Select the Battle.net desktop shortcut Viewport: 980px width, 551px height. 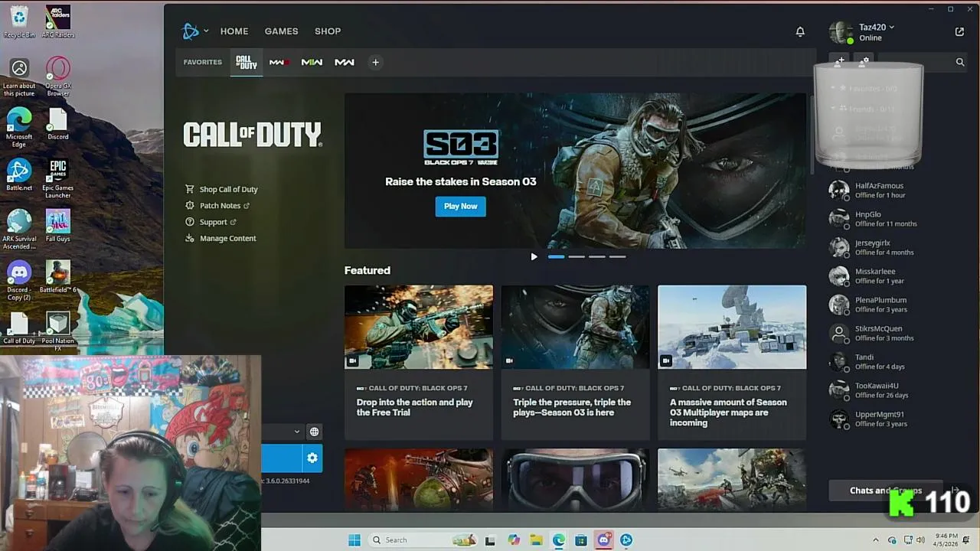pos(19,175)
